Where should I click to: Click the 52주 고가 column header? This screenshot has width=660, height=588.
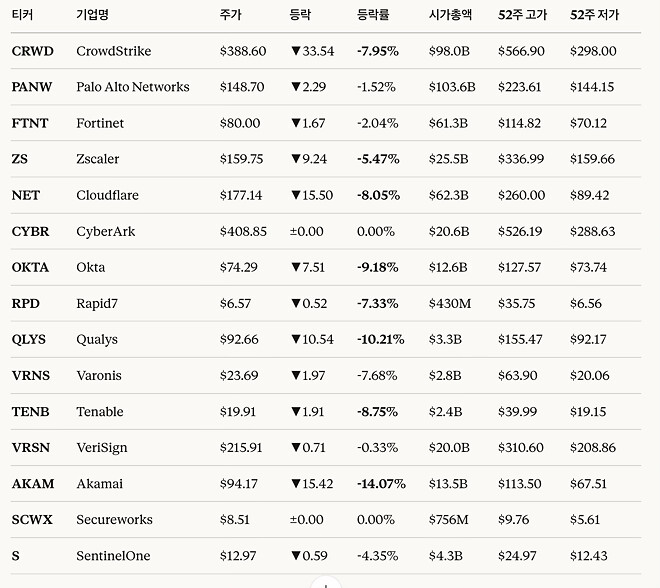pos(522,16)
